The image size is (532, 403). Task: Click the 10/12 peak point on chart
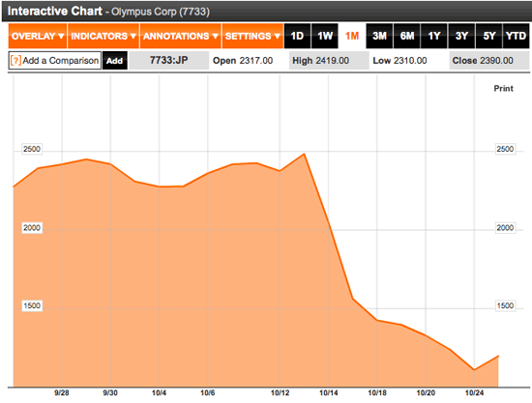[305, 154]
